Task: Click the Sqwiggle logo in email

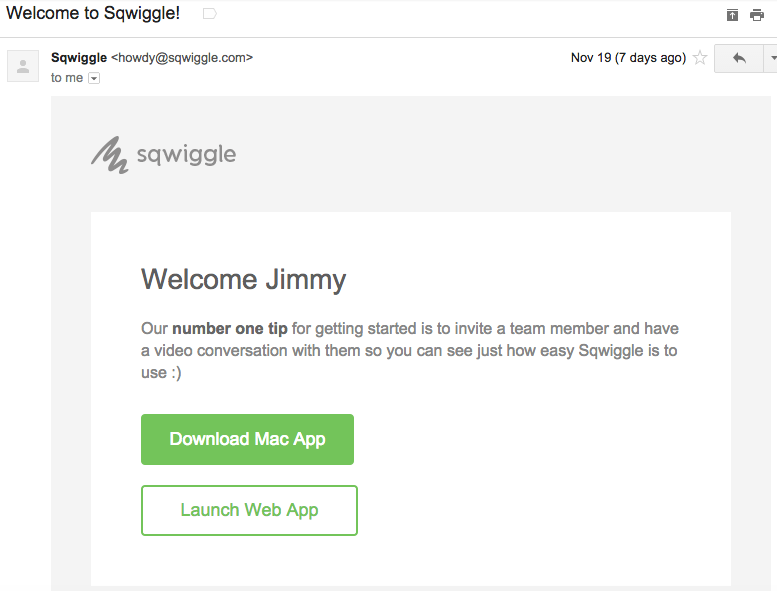Action: [164, 155]
